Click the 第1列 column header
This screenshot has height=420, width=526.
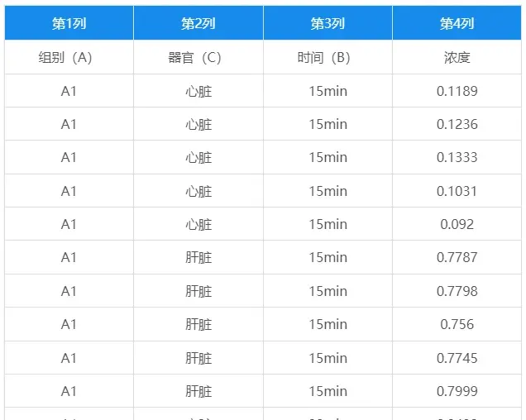click(x=69, y=24)
